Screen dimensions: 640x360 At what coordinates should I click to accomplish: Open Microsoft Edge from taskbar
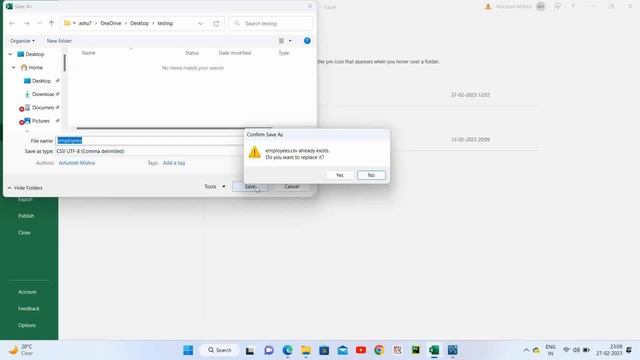[x=287, y=350]
